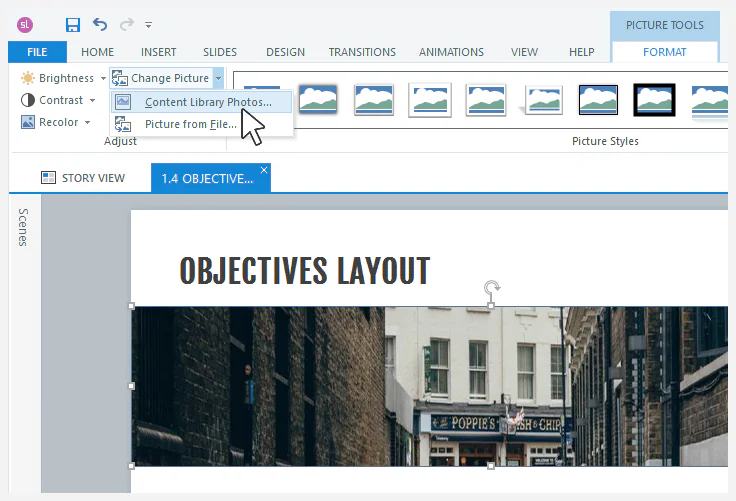The height and width of the screenshot is (501, 736).
Task: Click the left-middle resize handle of the picture
Action: pos(131,386)
